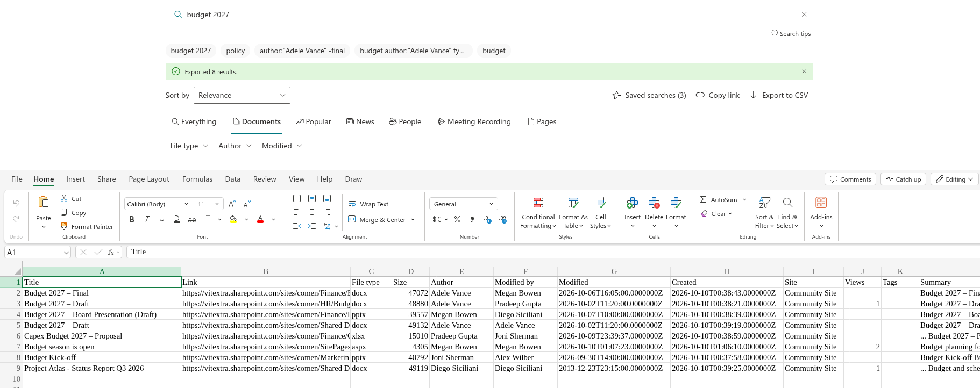Click the increase indent icon
Screen dimensions: 980x388
[x=312, y=226]
